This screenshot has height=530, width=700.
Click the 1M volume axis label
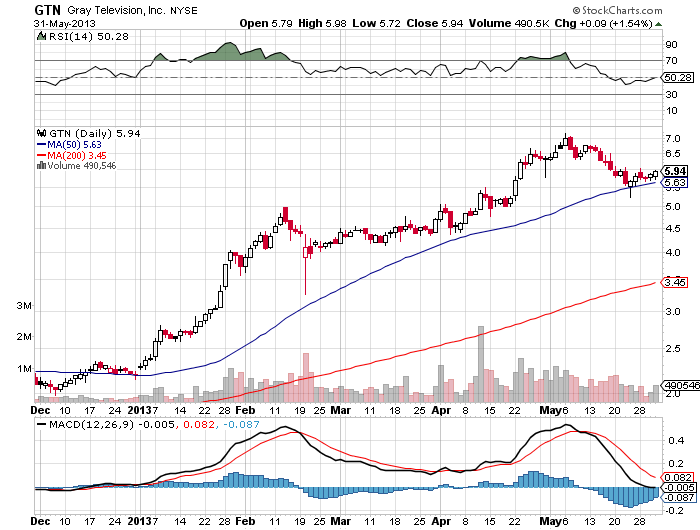coord(24,369)
